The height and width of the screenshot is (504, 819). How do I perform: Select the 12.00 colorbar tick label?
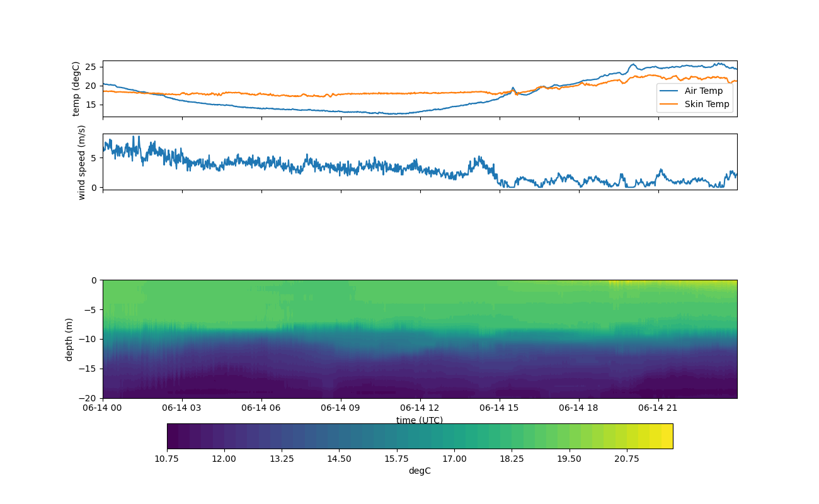224,459
